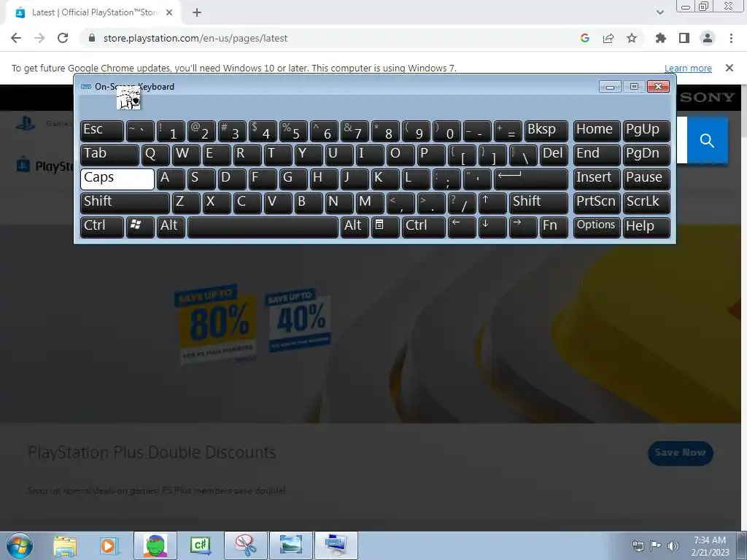
Task: Click the Windows logo key on keyboard
Action: pyautogui.click(x=140, y=227)
